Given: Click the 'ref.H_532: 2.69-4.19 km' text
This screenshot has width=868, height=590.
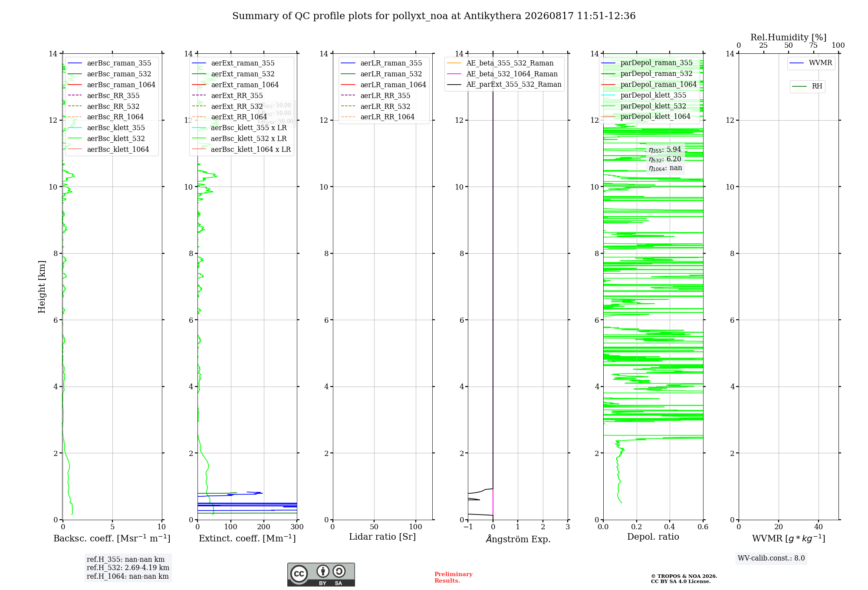Looking at the screenshot, I should click(128, 568).
